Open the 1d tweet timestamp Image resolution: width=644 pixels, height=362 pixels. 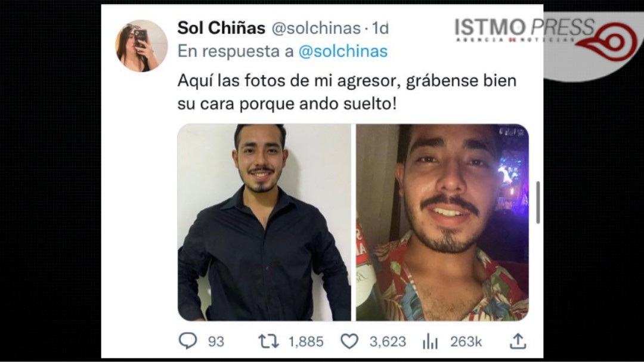click(380, 28)
